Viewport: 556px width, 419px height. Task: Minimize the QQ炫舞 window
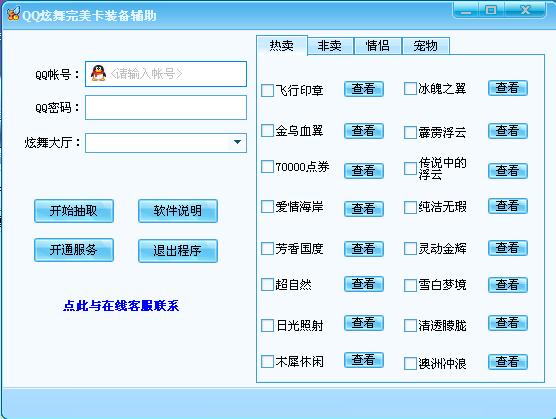[466, 11]
